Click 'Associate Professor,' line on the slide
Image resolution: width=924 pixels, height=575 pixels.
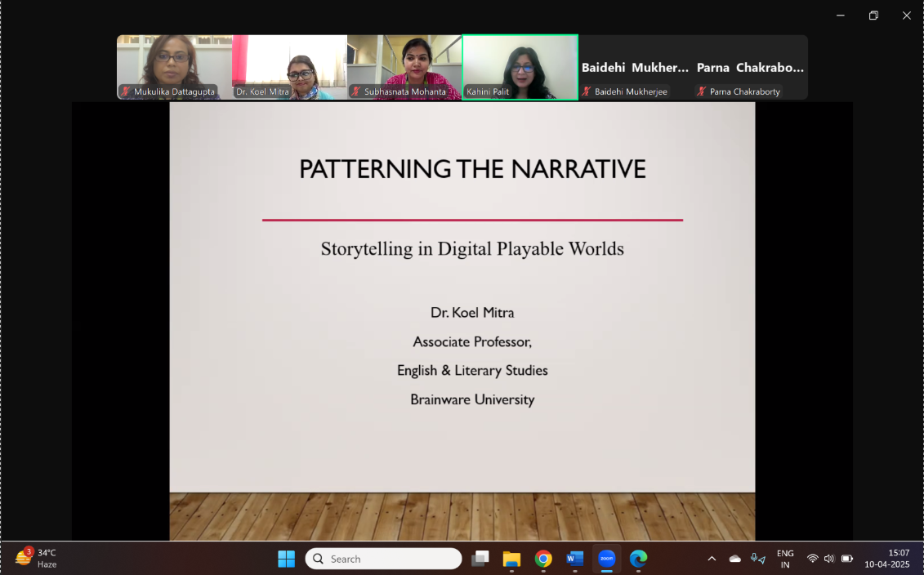[x=472, y=341]
